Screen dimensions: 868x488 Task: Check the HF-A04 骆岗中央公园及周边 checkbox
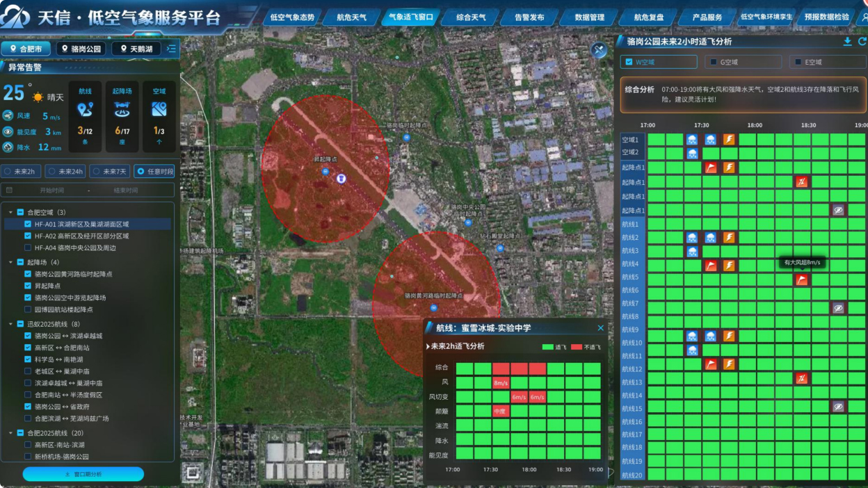(x=28, y=248)
